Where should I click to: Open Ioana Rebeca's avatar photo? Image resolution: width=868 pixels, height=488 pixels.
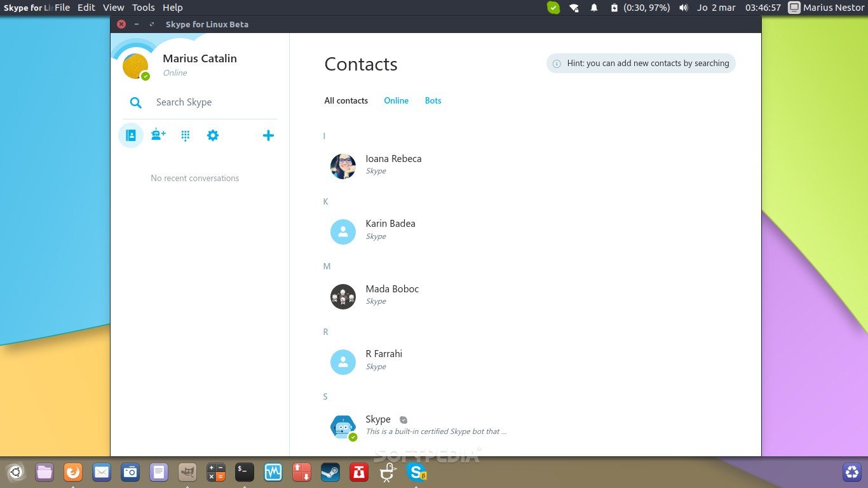343,166
